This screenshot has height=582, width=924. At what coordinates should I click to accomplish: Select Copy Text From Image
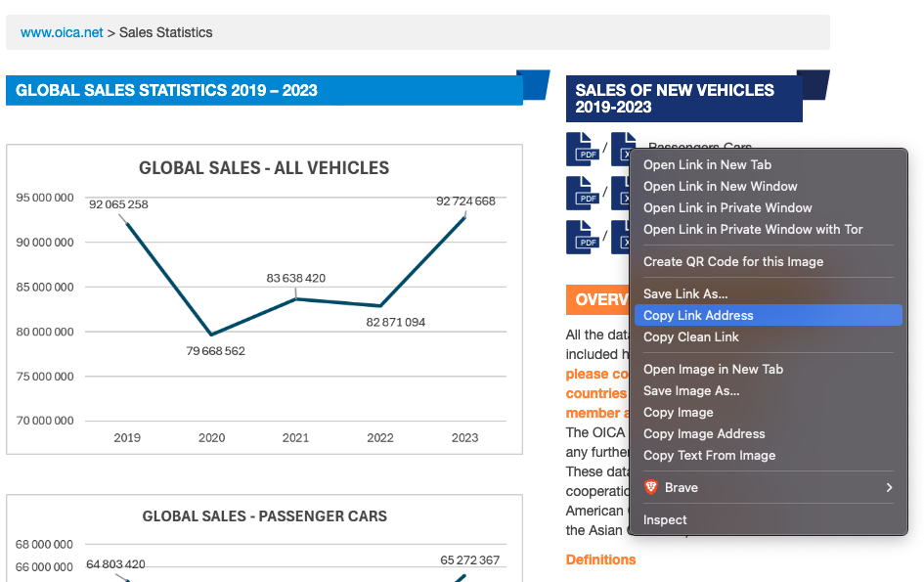(709, 455)
